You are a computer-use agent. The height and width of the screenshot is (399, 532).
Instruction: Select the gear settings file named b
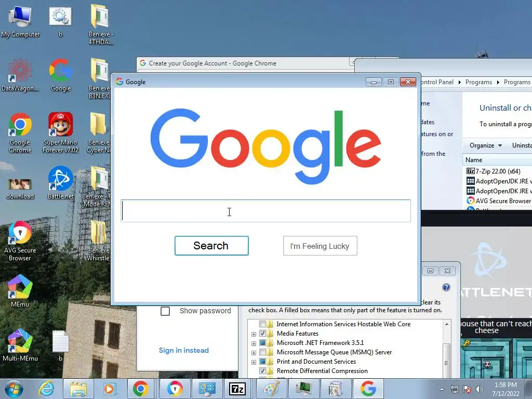60,21
